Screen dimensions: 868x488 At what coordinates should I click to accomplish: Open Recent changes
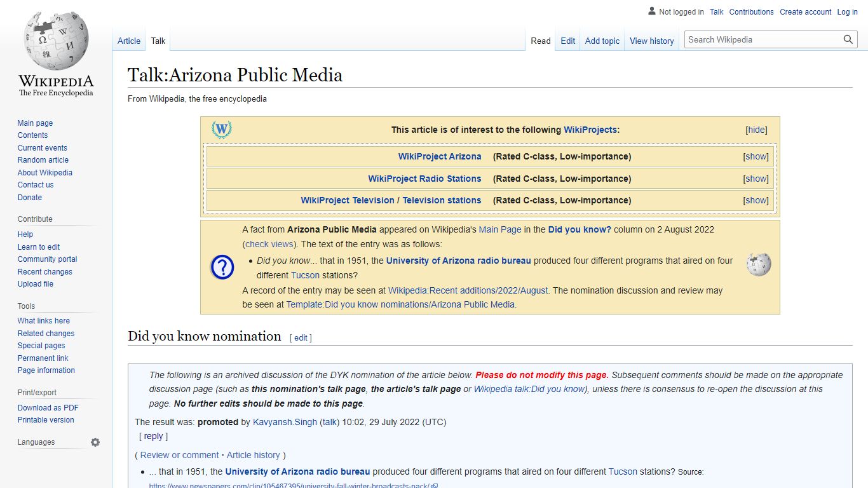[45, 272]
